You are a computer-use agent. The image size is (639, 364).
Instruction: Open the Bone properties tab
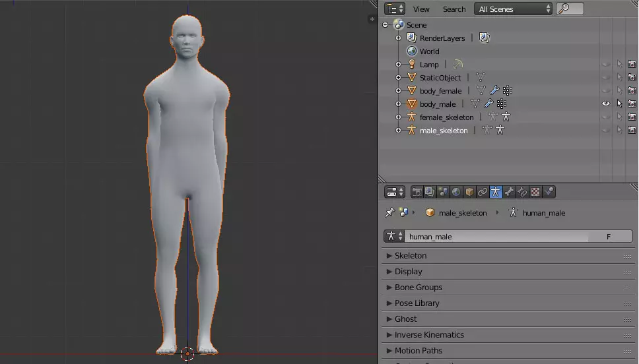tap(509, 192)
